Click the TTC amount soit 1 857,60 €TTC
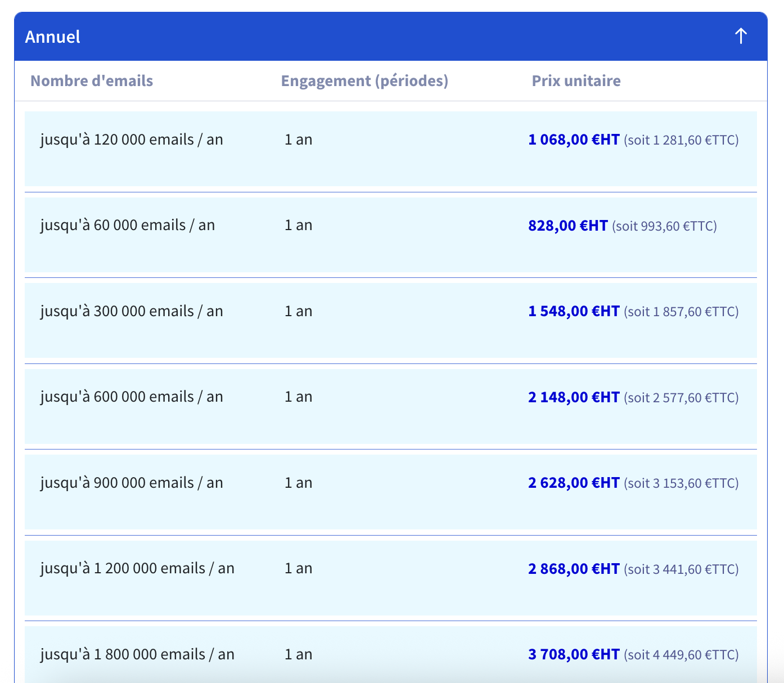 point(681,312)
